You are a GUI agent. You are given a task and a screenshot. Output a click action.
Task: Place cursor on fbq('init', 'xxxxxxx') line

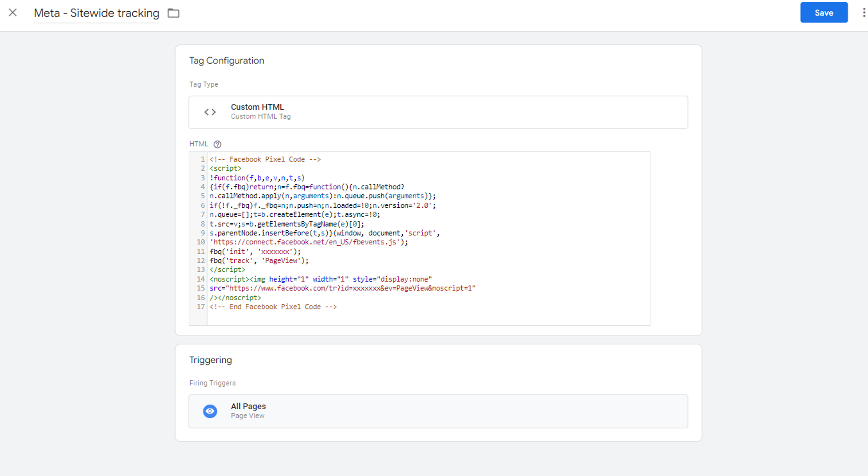coord(255,252)
